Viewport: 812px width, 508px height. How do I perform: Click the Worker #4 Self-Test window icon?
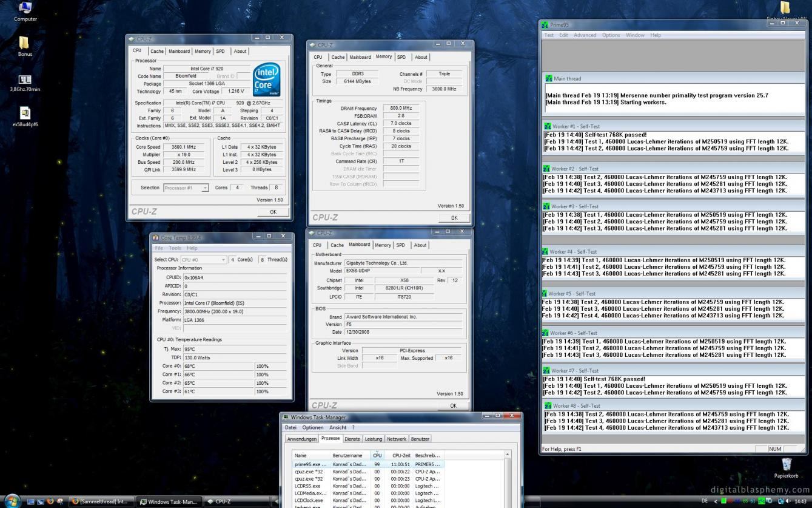click(x=545, y=251)
